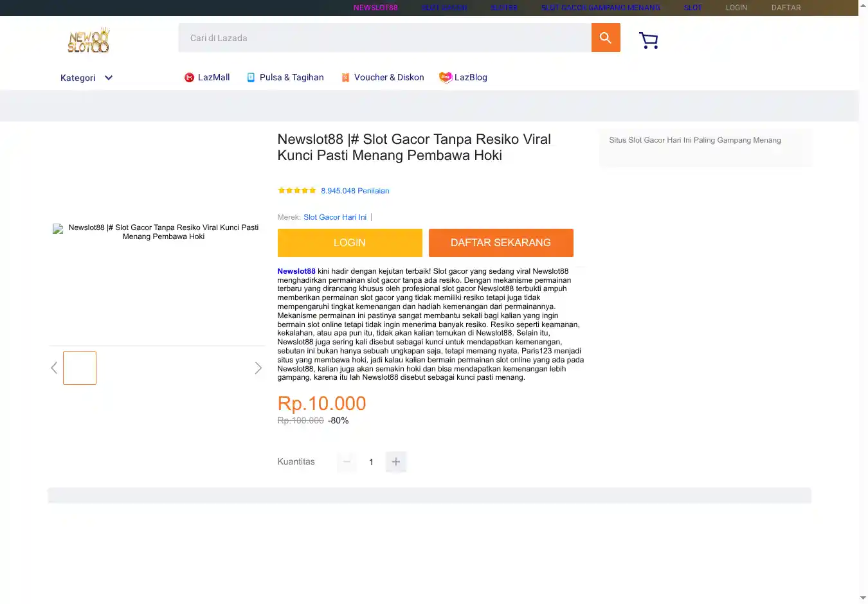The image size is (868, 604).
Task: Click the five-star rating icons
Action: point(296,191)
